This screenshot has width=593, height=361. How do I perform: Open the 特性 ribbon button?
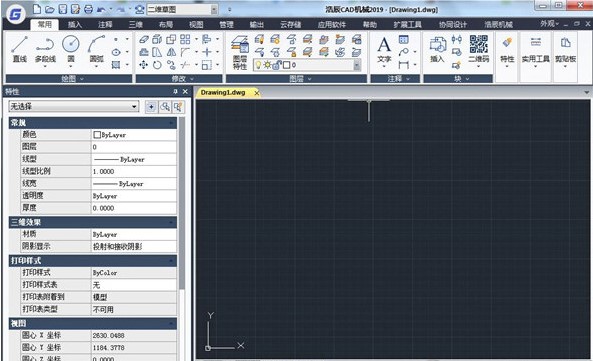(x=507, y=51)
